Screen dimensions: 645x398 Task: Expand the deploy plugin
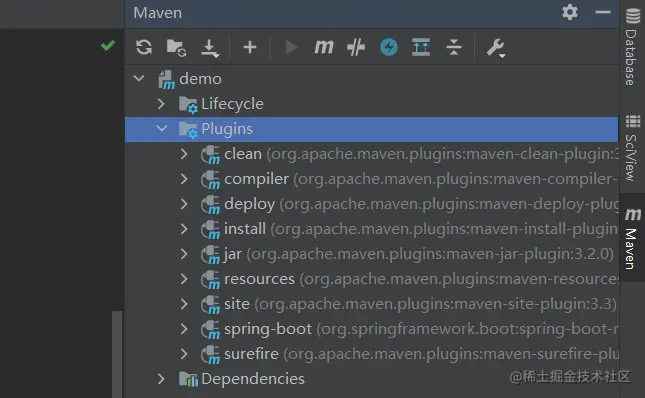click(184, 204)
